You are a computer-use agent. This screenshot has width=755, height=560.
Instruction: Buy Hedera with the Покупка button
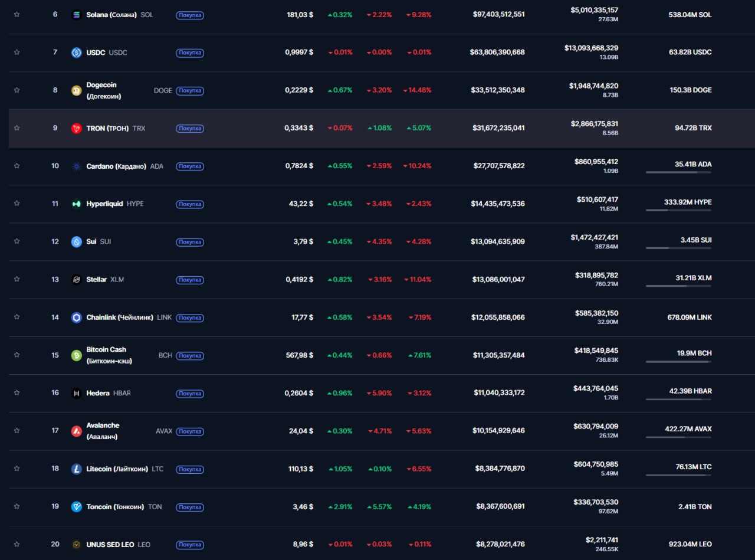pos(190,394)
